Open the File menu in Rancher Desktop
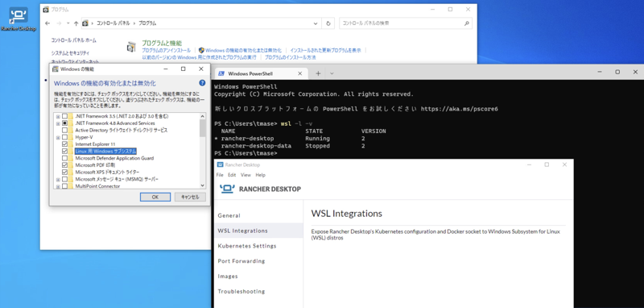This screenshot has height=308, width=644. point(220,175)
